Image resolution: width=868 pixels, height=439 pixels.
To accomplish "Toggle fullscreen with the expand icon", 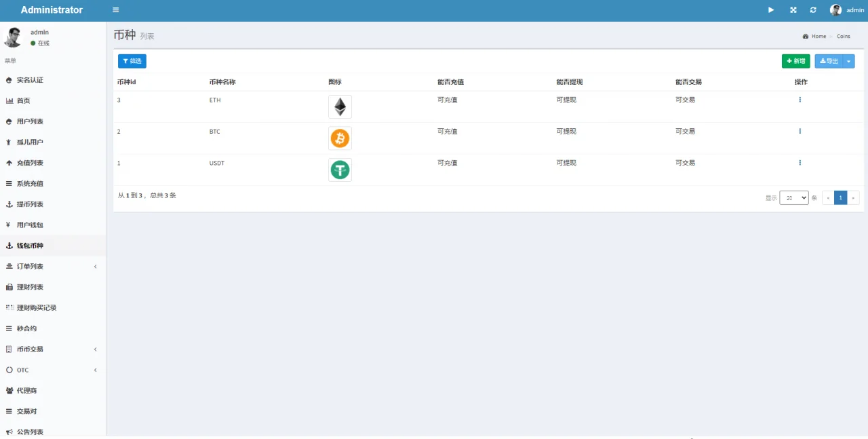I will tap(793, 10).
